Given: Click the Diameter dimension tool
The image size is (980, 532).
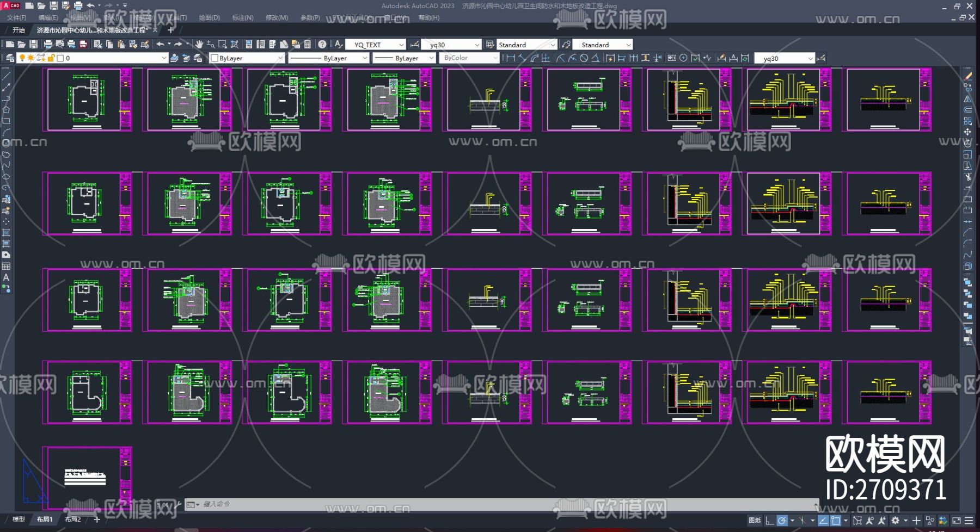Looking at the screenshot, I should pyautogui.click(x=584, y=58).
